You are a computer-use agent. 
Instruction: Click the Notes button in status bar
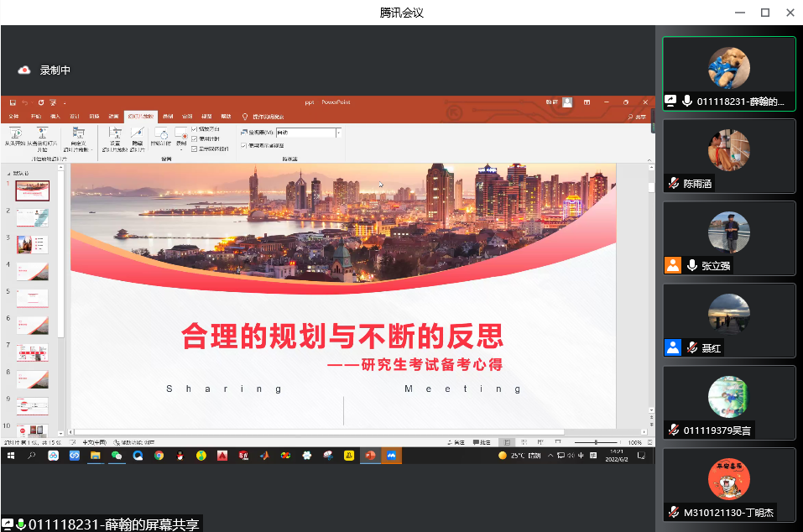point(457,441)
